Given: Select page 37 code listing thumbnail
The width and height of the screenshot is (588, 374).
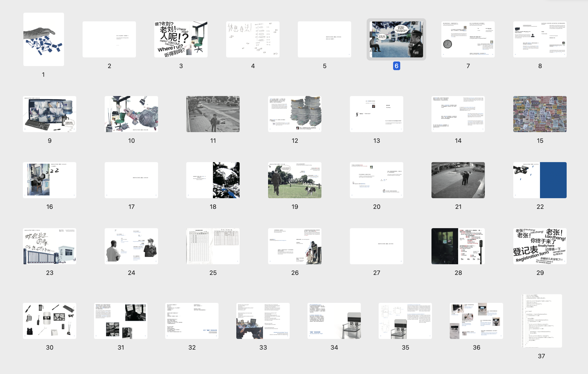Looking at the screenshot, I should 541,321.
